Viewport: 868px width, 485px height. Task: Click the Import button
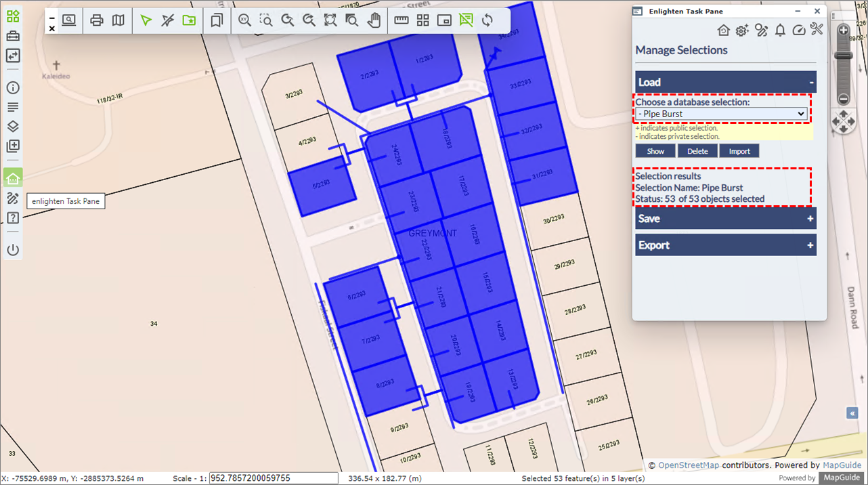pyautogui.click(x=739, y=151)
